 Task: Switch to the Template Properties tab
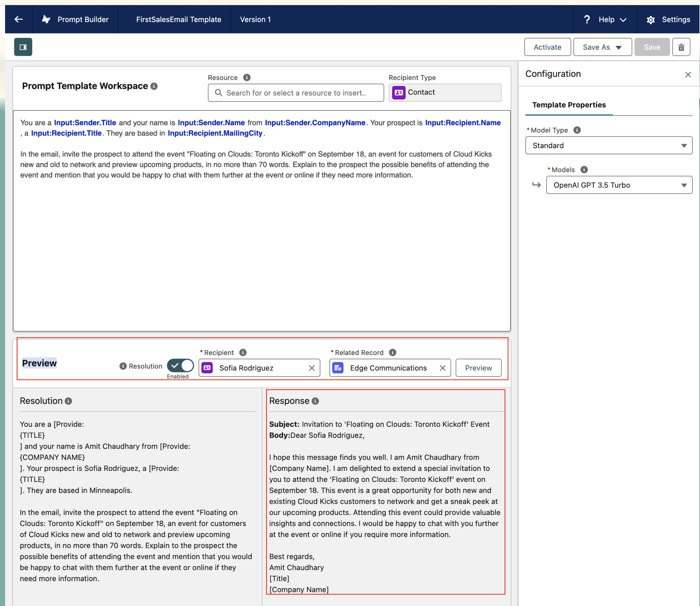click(x=568, y=105)
